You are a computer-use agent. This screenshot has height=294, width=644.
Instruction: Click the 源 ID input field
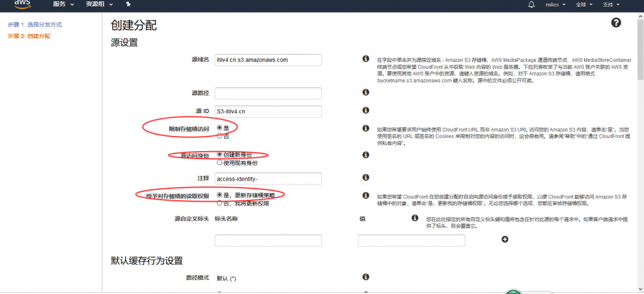[x=268, y=111]
